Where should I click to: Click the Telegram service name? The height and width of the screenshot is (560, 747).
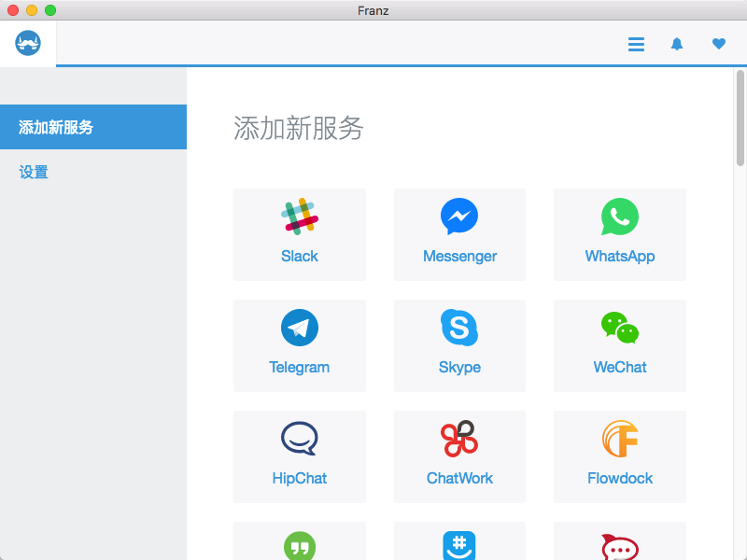click(299, 367)
